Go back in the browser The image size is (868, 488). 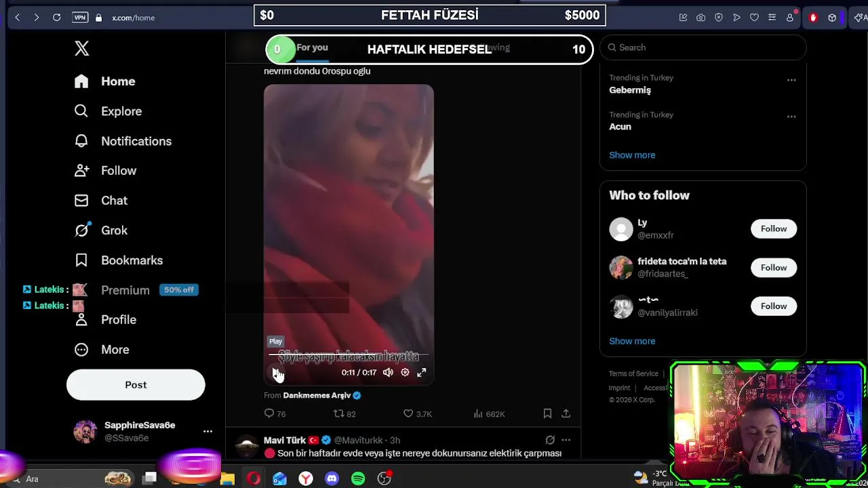pos(17,18)
